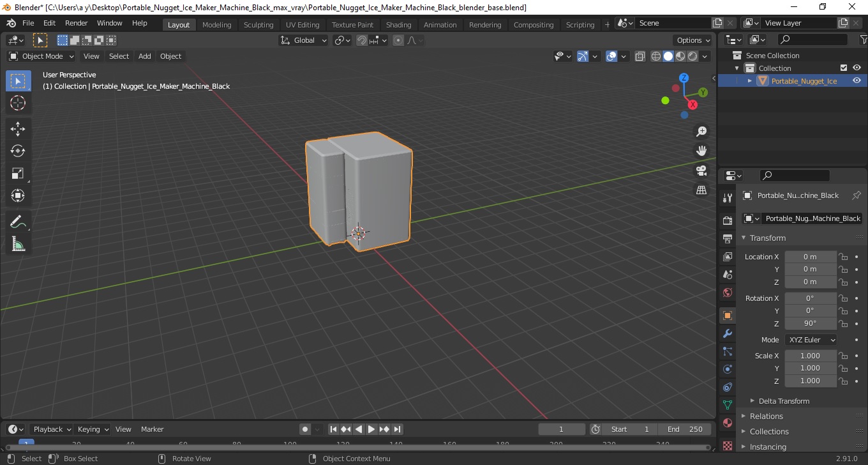Click the Scale X value field
Screen dimensions: 868x465
pyautogui.click(x=810, y=356)
